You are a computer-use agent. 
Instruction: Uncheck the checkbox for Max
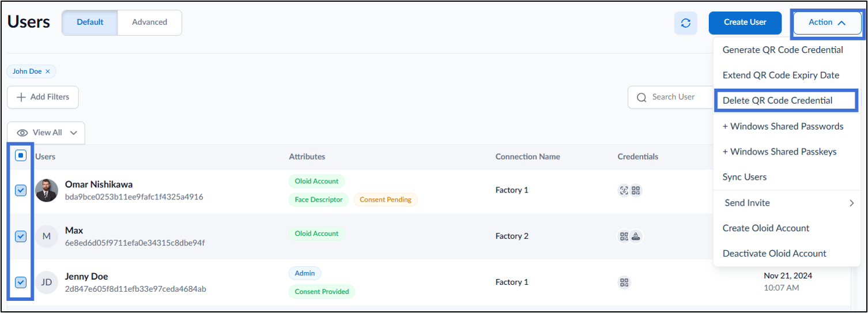tap(20, 236)
